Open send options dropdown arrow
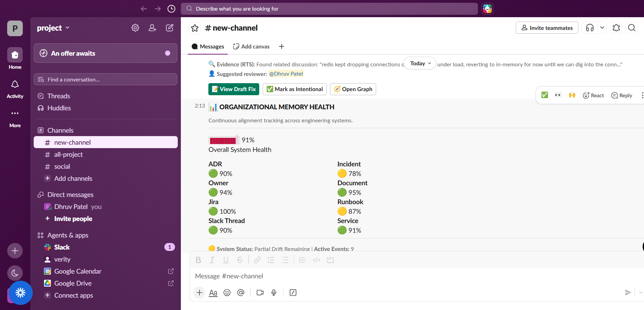 [641, 292]
